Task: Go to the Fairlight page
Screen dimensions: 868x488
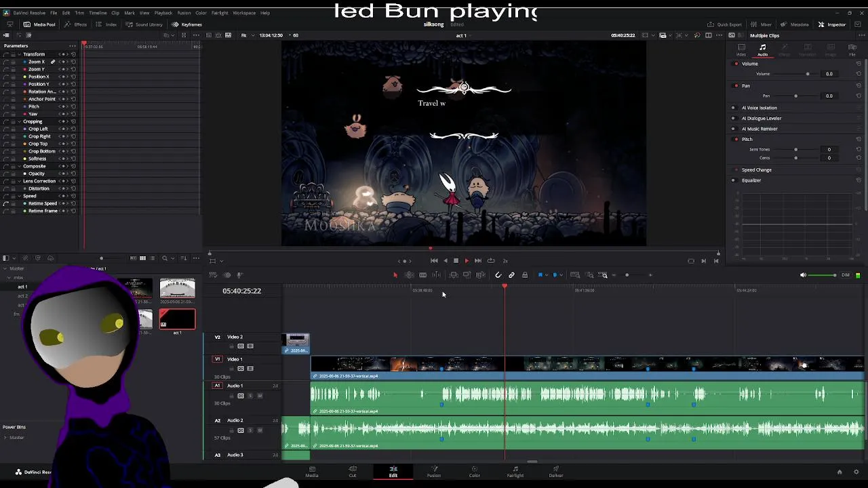Action: (515, 471)
